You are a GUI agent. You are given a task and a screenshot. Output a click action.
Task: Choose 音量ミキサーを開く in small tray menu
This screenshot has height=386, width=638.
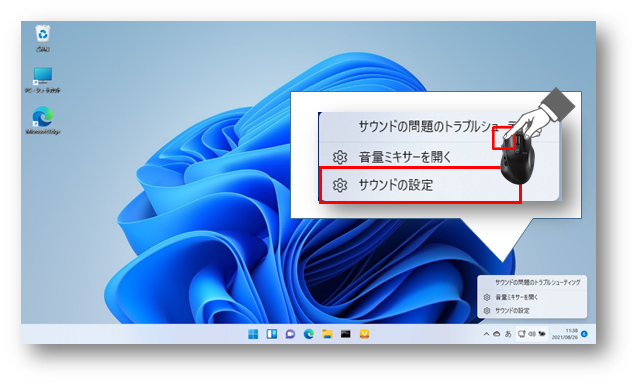(x=532, y=297)
